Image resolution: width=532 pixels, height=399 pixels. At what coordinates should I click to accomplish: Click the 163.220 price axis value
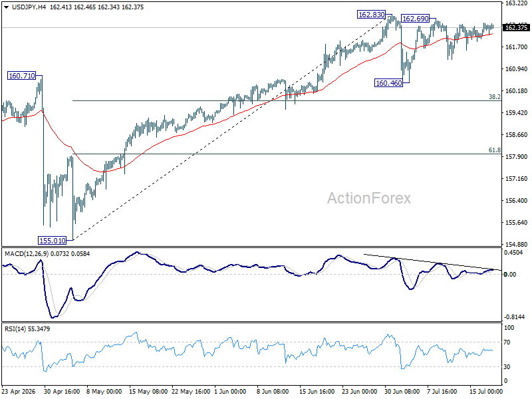517,3
